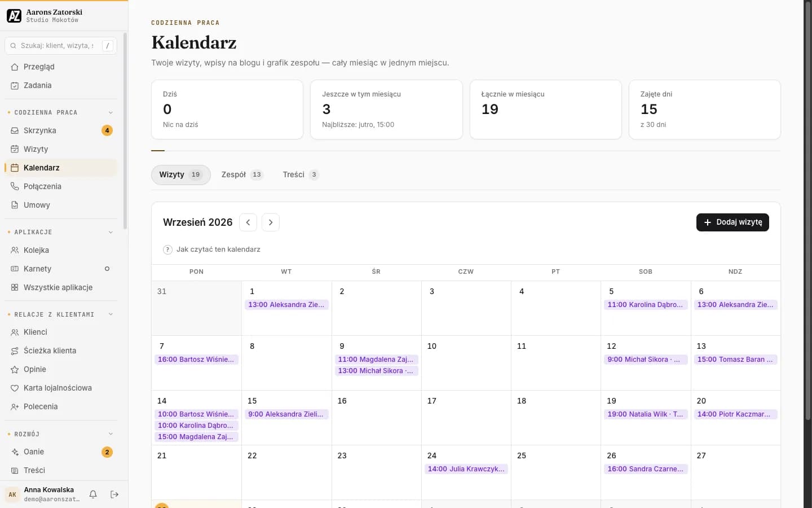The image size is (812, 508).
Task: Open the 14:00 Julia Krawczyk appointment
Action: pos(466,469)
